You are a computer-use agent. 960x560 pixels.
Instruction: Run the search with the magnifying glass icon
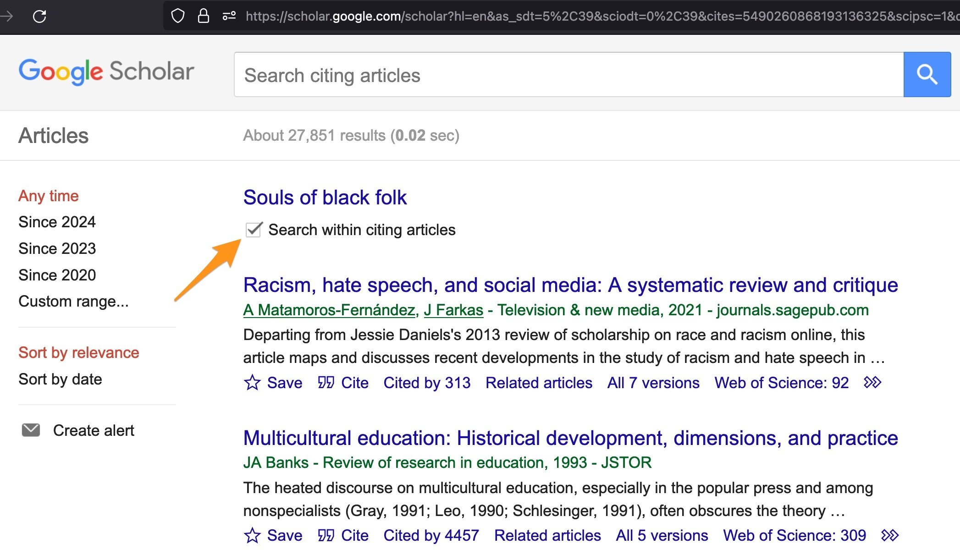tap(927, 74)
